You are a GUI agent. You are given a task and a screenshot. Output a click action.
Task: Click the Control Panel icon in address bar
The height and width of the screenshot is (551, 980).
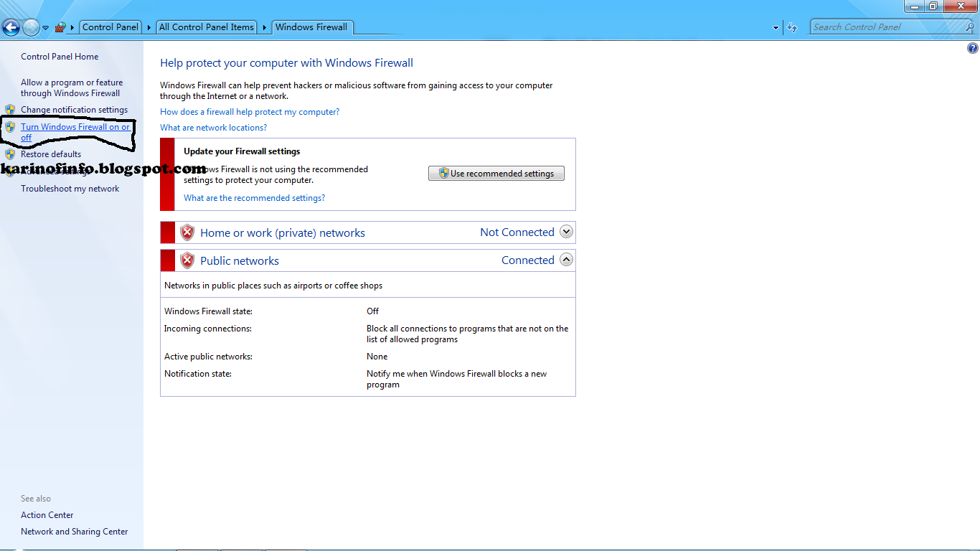pyautogui.click(x=60, y=27)
